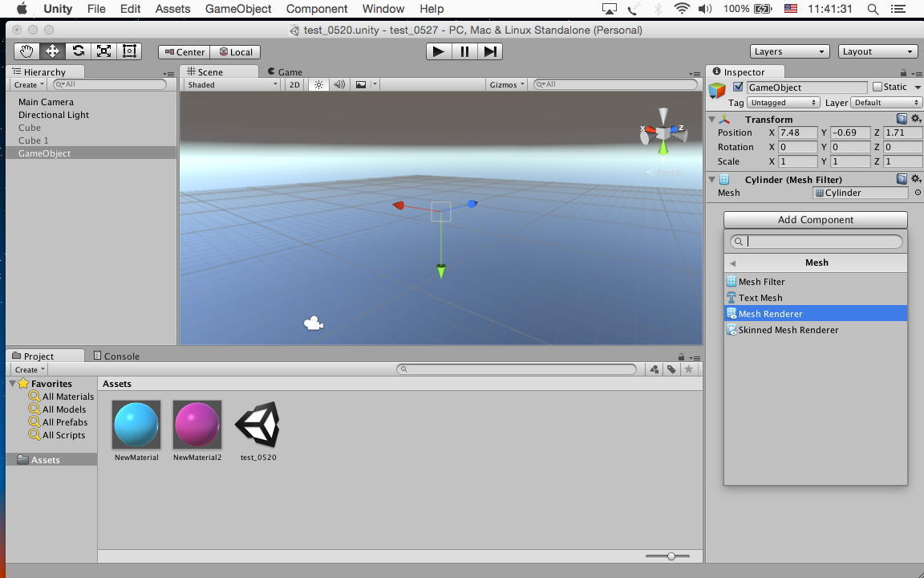The height and width of the screenshot is (578, 924).
Task: Click the GameObject cube icon in Inspector
Action: [x=717, y=90]
